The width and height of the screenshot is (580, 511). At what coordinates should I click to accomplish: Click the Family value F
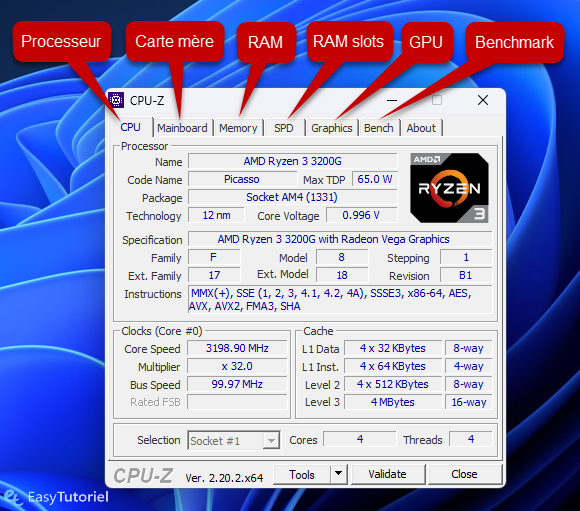click(x=214, y=257)
